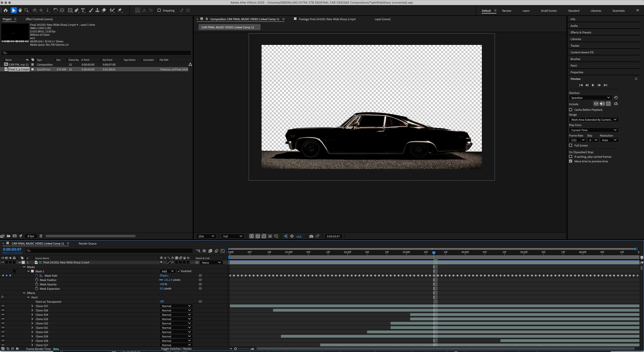The height and width of the screenshot is (352, 644).
Task: Select the Hand tool
Action: pos(20,10)
